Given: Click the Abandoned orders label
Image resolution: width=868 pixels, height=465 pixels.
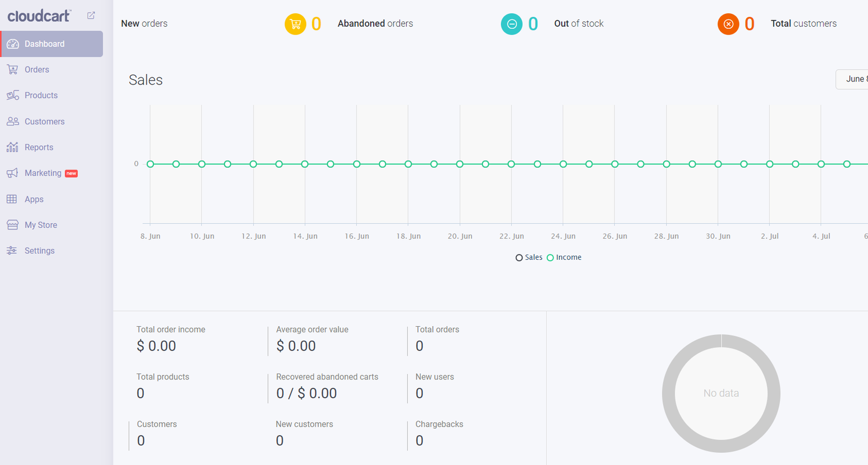Looking at the screenshot, I should (x=375, y=23).
